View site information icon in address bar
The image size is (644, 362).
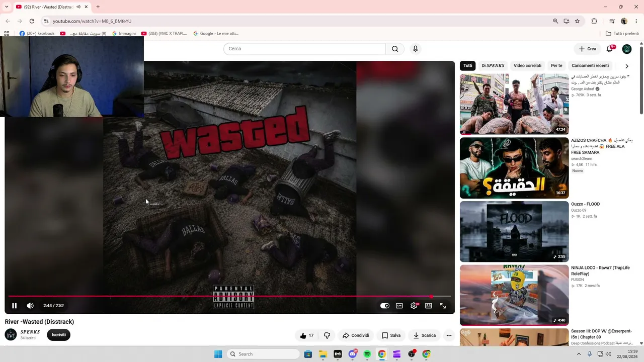pyautogui.click(x=46, y=21)
